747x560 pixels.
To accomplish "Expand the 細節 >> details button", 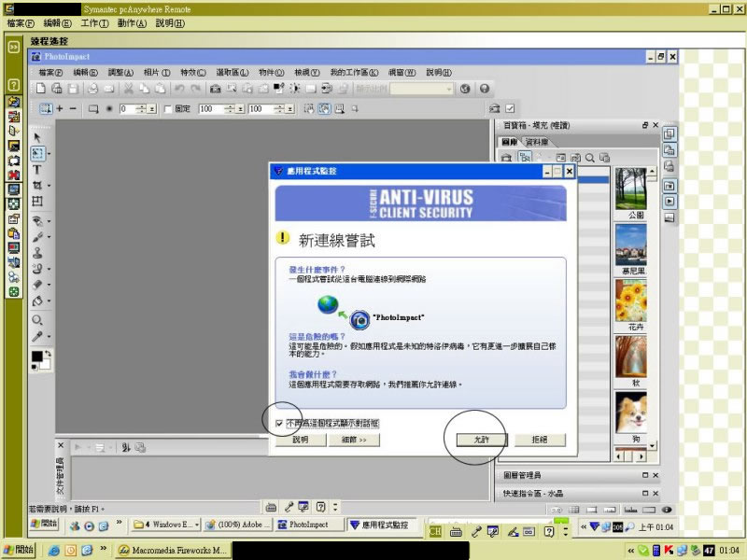I will (354, 440).
